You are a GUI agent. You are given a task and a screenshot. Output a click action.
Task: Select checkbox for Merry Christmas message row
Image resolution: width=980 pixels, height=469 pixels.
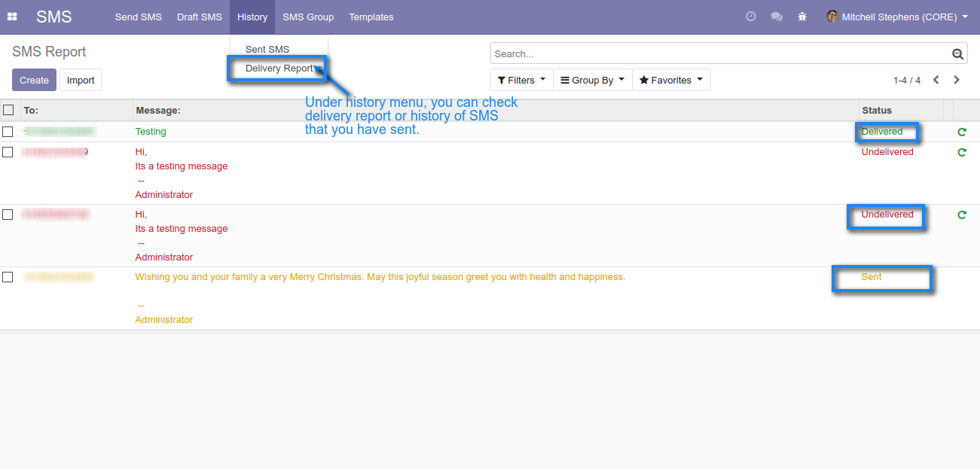8,277
